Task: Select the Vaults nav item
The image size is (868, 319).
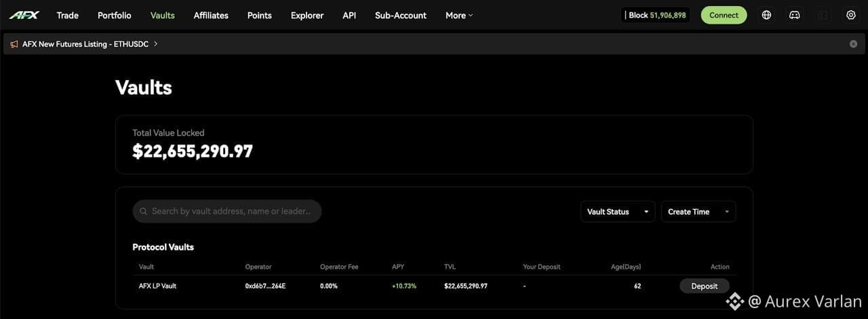Action: coord(163,15)
